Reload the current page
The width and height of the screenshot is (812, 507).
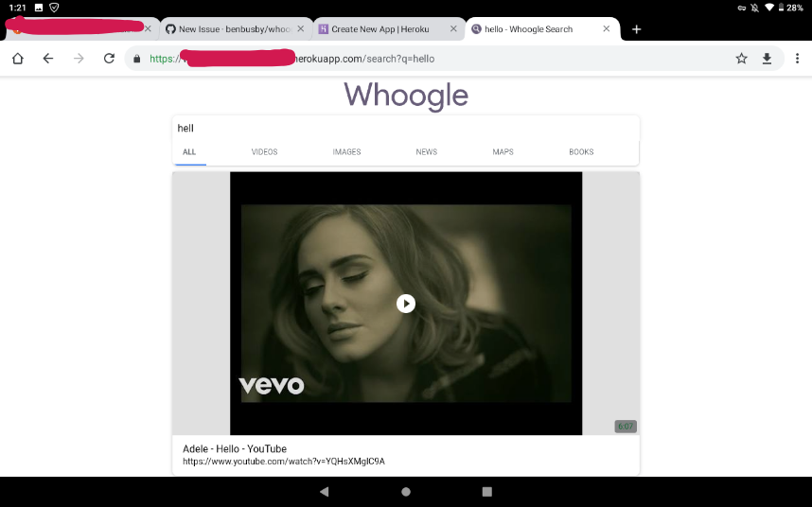[109, 59]
